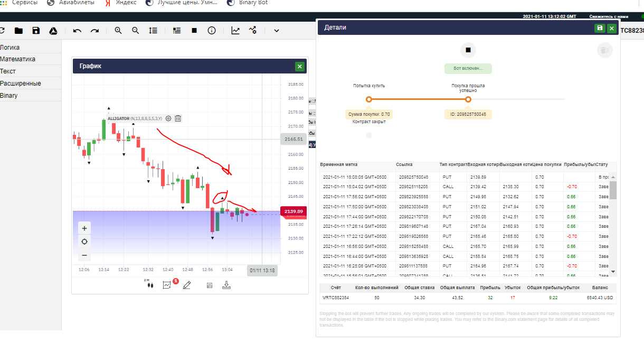Click the Временная метка column header
The width and height of the screenshot is (644, 342).
[340, 164]
